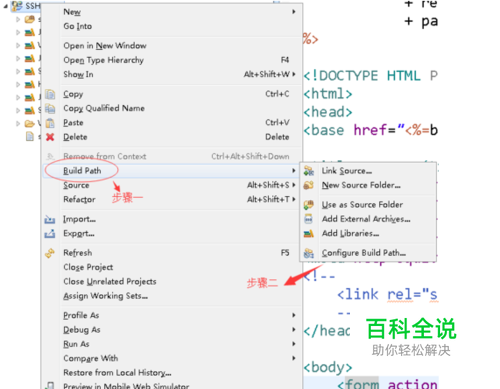
Task: Open the Show In submenu arrow
Action: point(294,74)
